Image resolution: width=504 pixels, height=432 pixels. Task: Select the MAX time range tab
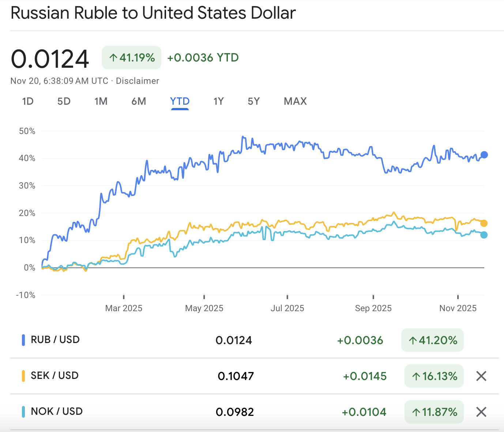(x=295, y=101)
